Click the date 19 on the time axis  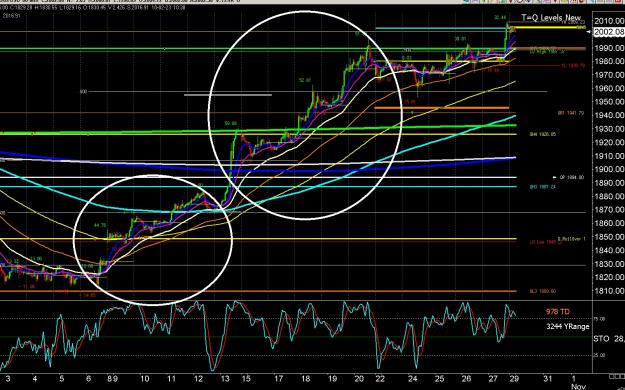click(x=332, y=379)
